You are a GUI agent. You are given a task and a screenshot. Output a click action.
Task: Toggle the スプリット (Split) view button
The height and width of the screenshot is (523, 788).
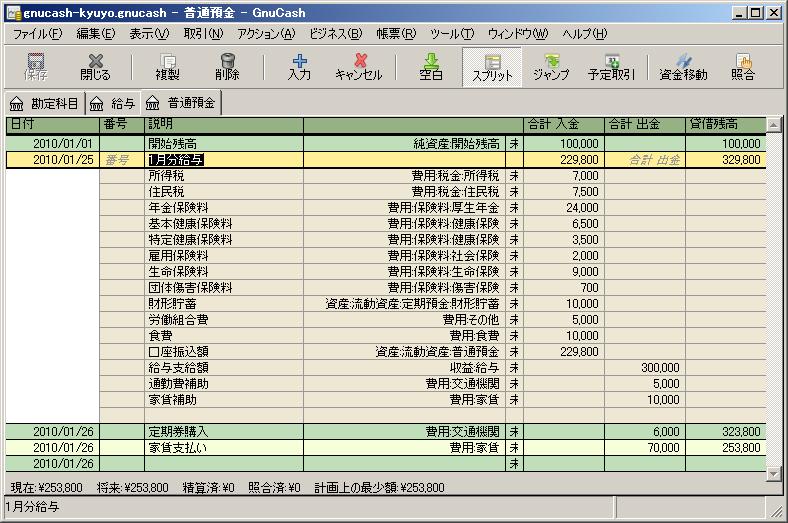pos(491,66)
